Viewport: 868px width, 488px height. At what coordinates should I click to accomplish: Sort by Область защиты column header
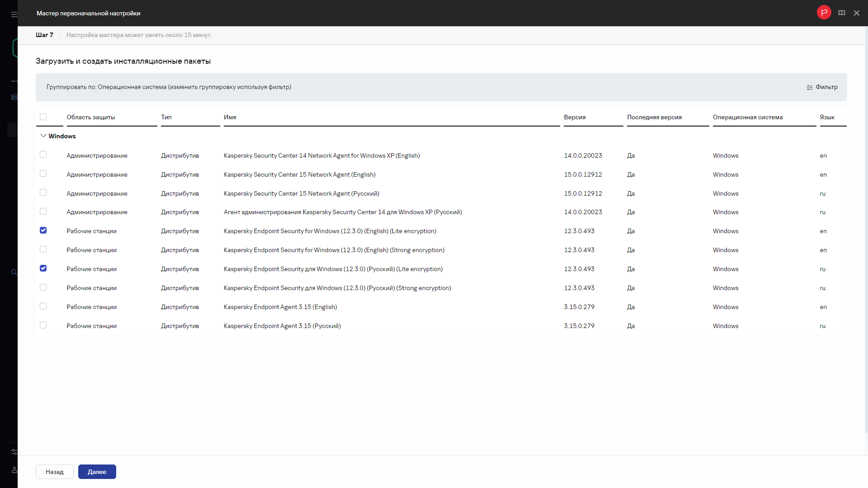[90, 117]
